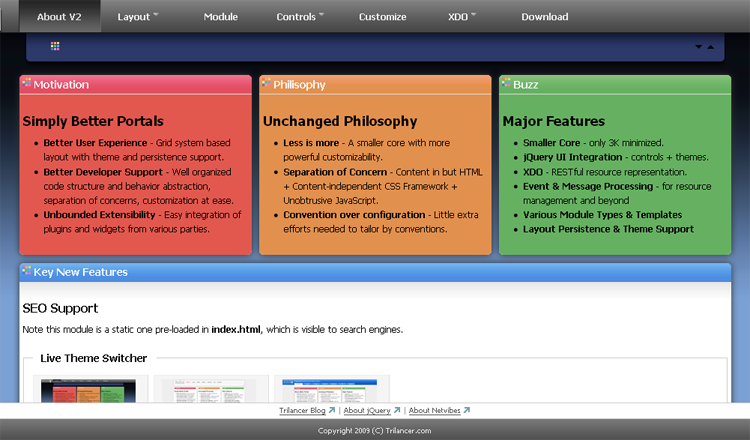750x440 pixels.
Task: Go to the Module menu item
Action: click(x=220, y=17)
